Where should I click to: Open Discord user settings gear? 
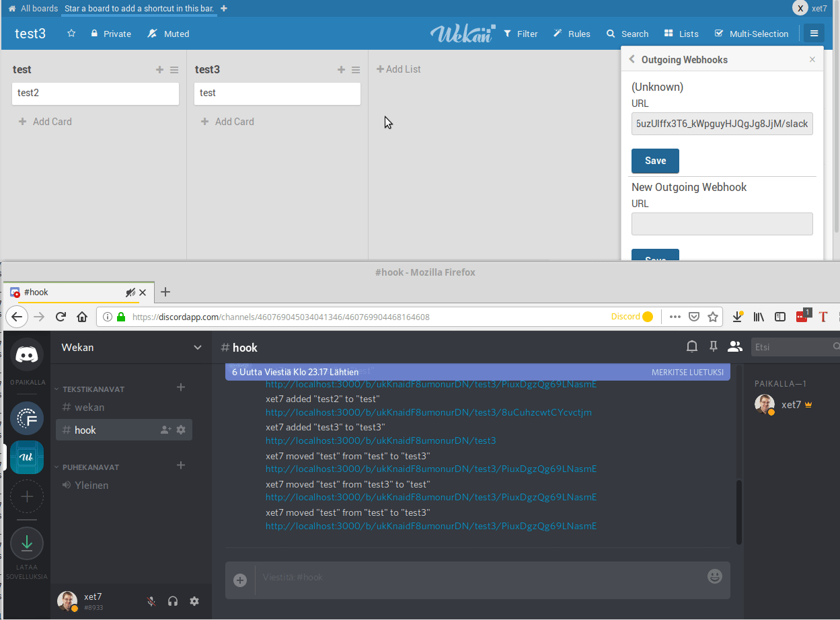[x=194, y=600]
